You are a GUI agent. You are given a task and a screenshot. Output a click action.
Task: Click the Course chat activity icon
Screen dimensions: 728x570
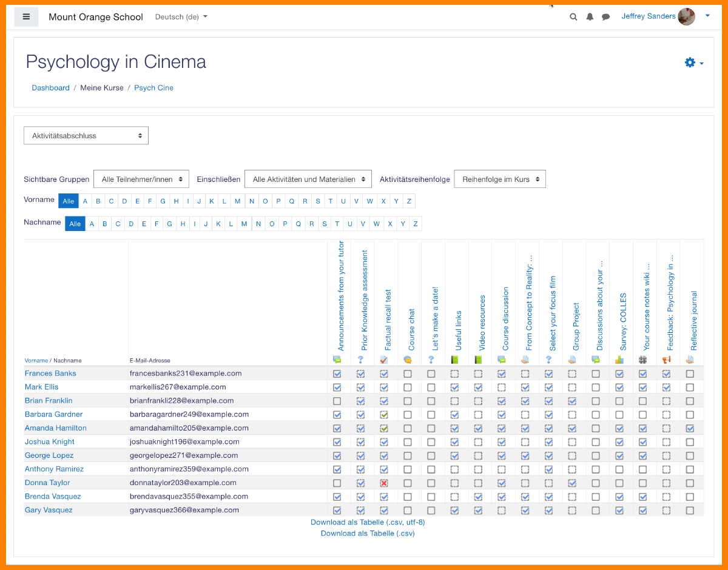click(408, 360)
